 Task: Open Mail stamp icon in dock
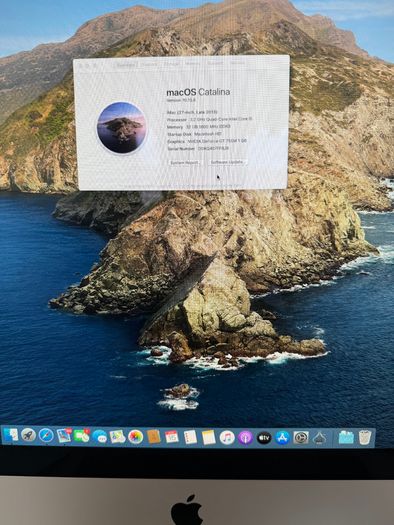[64, 436]
